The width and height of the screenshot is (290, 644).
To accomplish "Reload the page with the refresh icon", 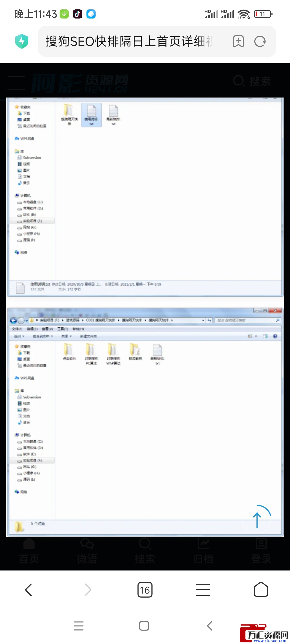I will (x=260, y=41).
